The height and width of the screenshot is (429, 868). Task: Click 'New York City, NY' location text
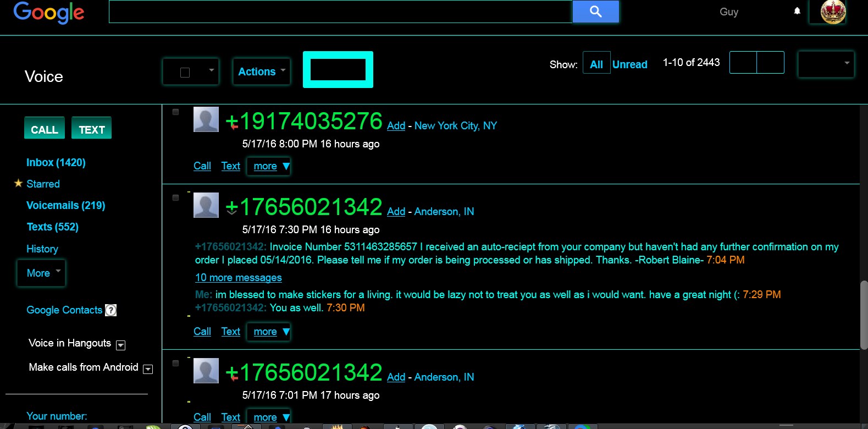(456, 126)
